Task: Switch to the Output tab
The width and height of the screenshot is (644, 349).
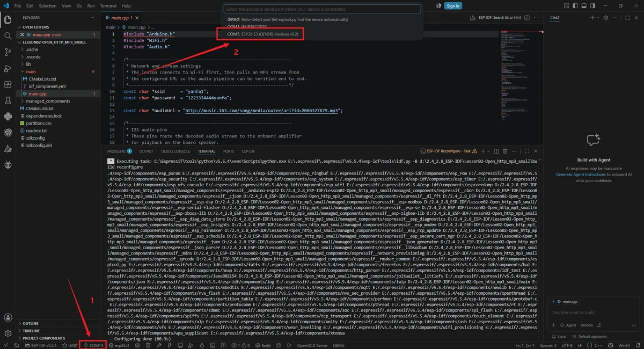Action: pyautogui.click(x=146, y=151)
